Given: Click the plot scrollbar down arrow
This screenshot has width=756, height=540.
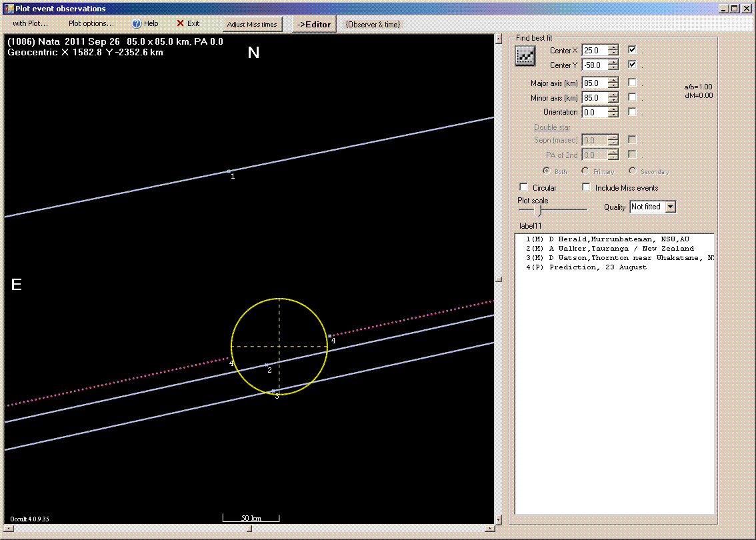Looking at the screenshot, I should 499,519.
